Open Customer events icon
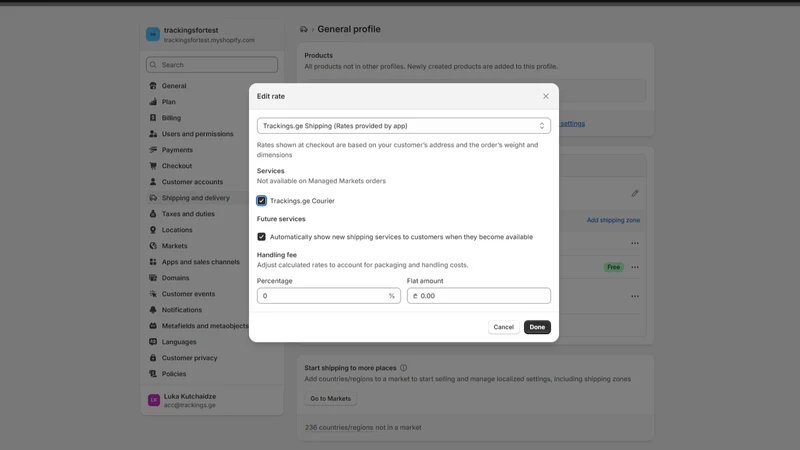 coord(153,294)
